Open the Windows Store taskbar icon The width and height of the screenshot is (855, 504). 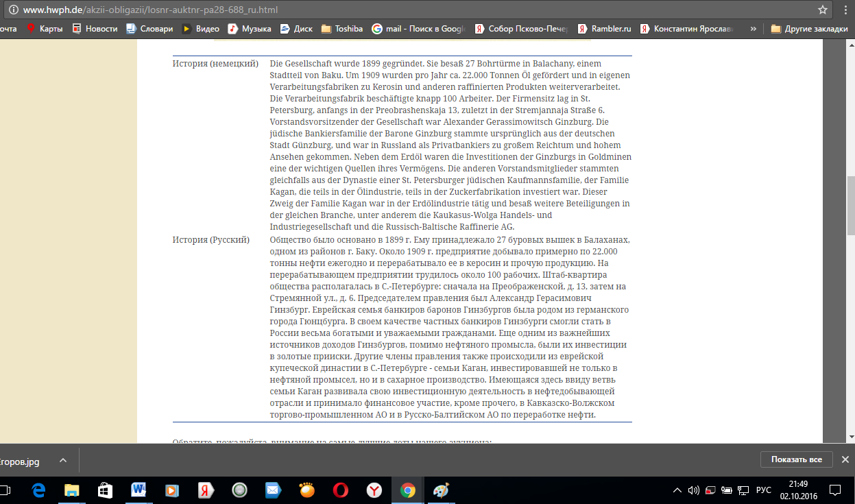pyautogui.click(x=105, y=490)
